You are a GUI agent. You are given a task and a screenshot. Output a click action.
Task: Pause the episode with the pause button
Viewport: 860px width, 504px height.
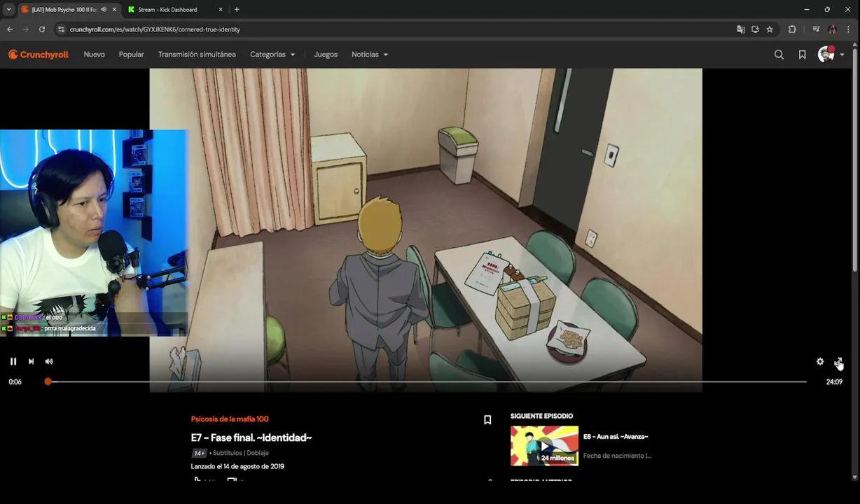(13, 361)
